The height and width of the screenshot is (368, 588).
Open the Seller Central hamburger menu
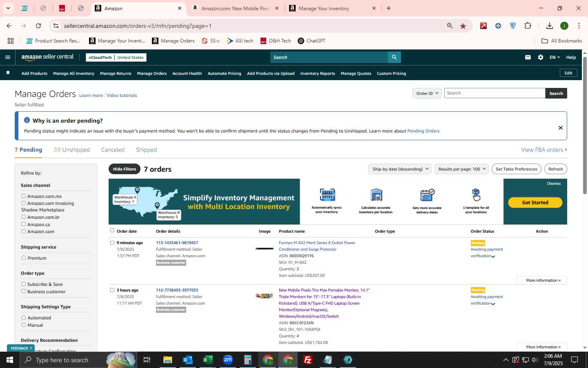click(x=7, y=57)
